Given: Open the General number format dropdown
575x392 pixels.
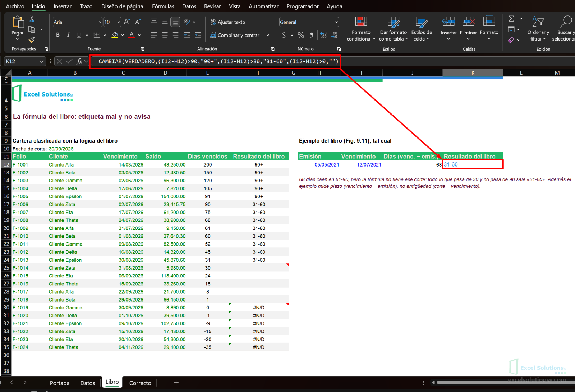Looking at the screenshot, I should point(336,22).
